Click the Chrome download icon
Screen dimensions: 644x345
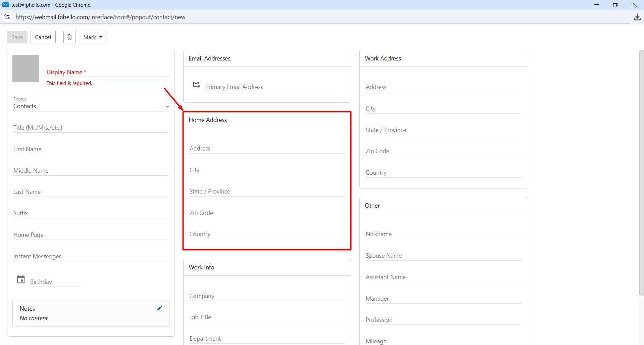click(637, 17)
